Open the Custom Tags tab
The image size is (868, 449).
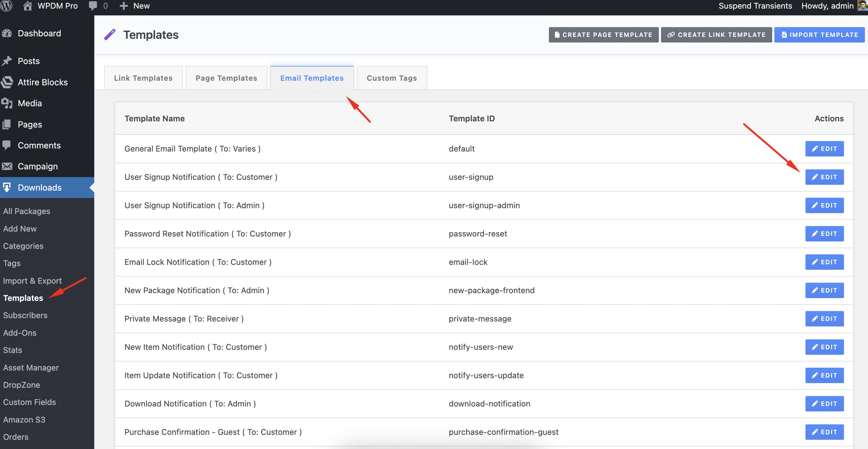pyautogui.click(x=391, y=78)
